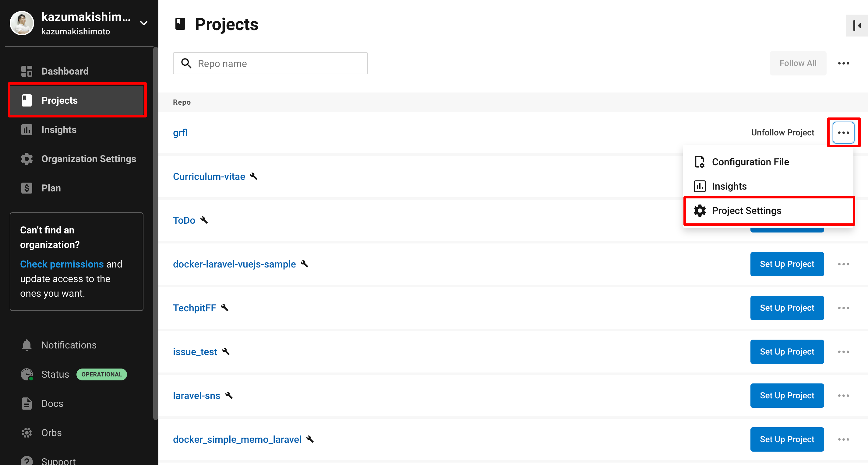Screen dimensions: 868x465
Task: Open ellipsis menu for docker-laravel-vuejs-sample
Action: pyautogui.click(x=843, y=264)
